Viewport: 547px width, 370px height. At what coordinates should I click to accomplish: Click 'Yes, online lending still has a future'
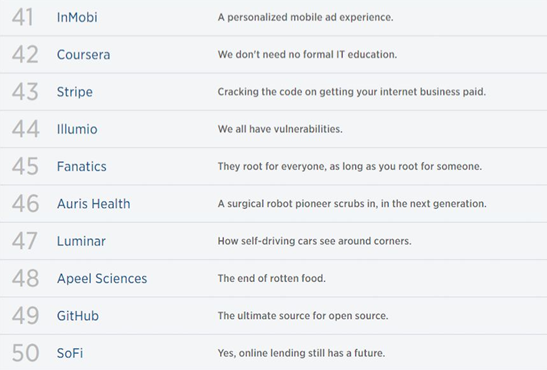tap(301, 353)
